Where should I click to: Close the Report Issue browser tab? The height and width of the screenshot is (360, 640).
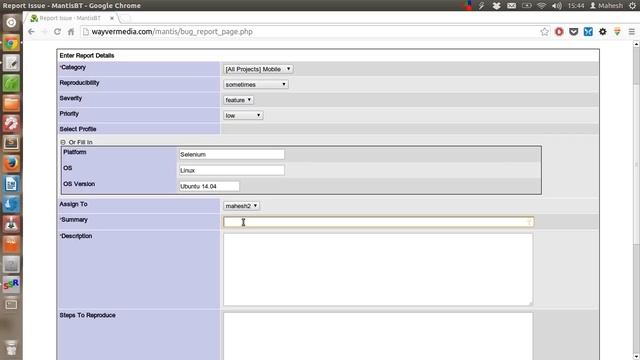(x=112, y=18)
